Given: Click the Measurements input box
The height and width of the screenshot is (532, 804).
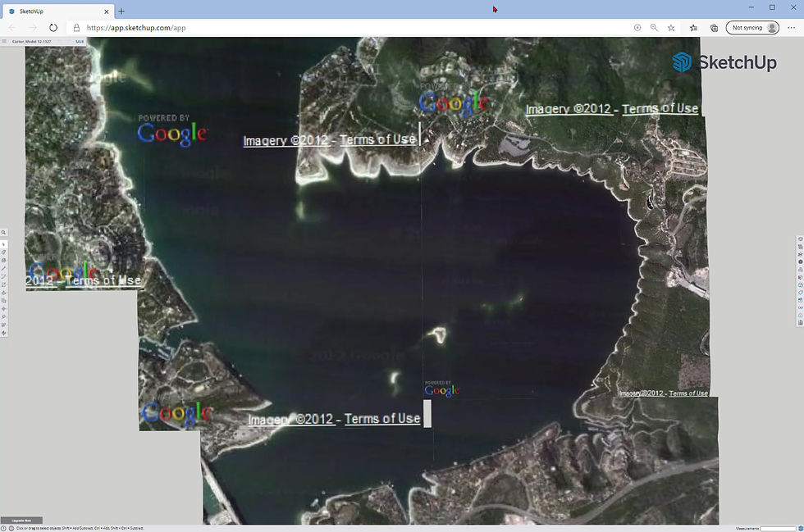Looking at the screenshot, I should (x=778, y=529).
